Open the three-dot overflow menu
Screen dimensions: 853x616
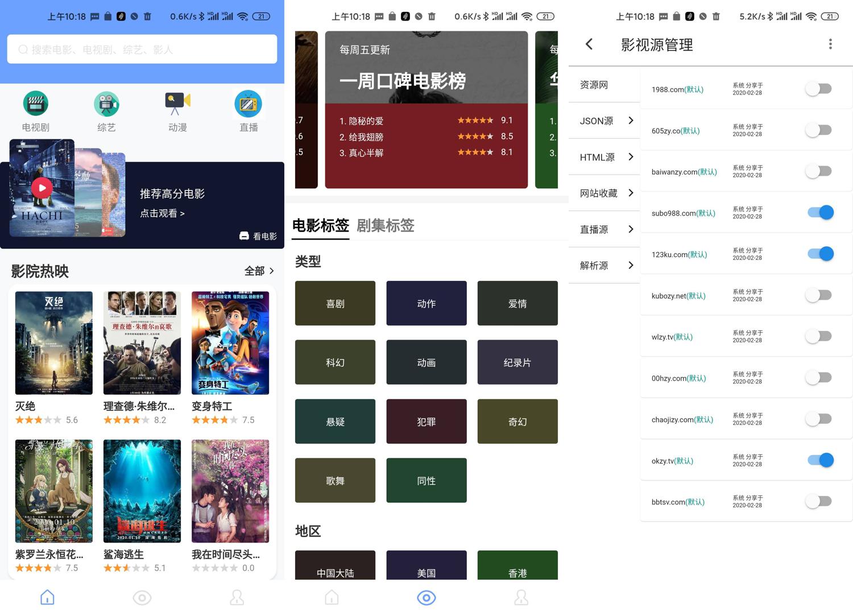click(830, 44)
